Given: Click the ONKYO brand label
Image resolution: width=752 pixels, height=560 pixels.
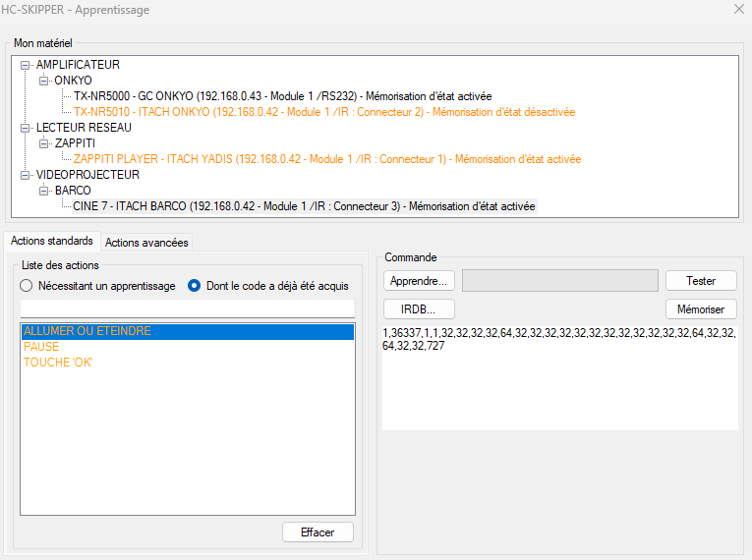Looking at the screenshot, I should click(73, 81).
